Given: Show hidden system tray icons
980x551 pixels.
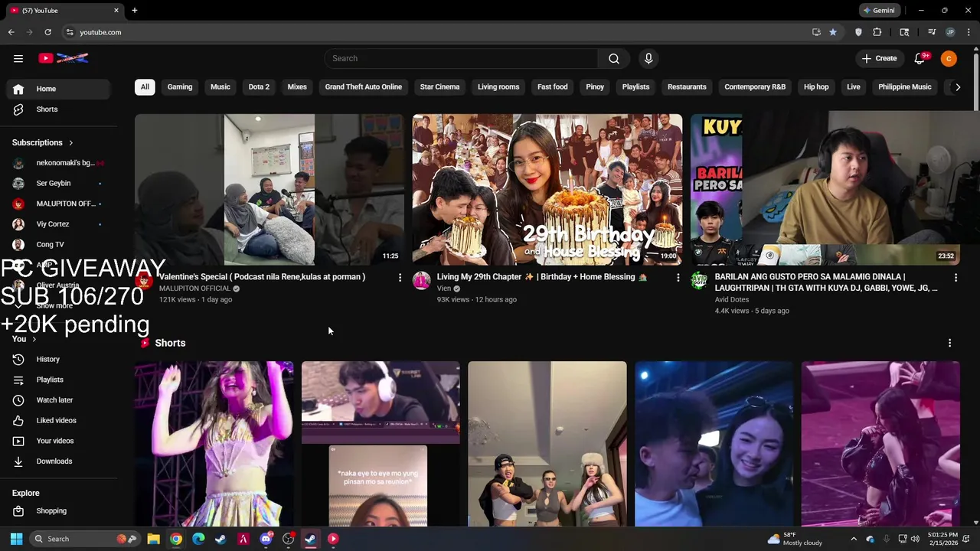Looking at the screenshot, I should coord(854,539).
